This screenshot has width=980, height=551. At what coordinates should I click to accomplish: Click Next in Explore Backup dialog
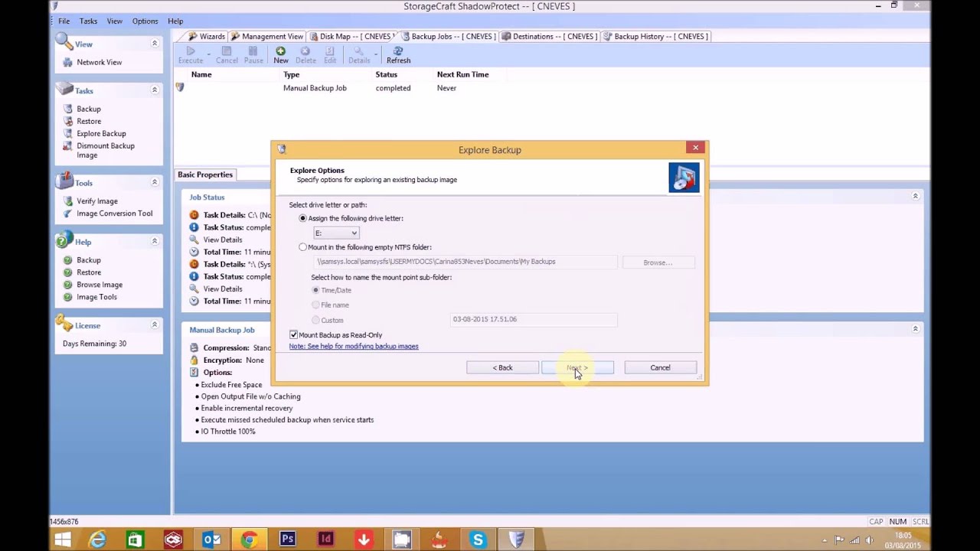click(x=577, y=368)
